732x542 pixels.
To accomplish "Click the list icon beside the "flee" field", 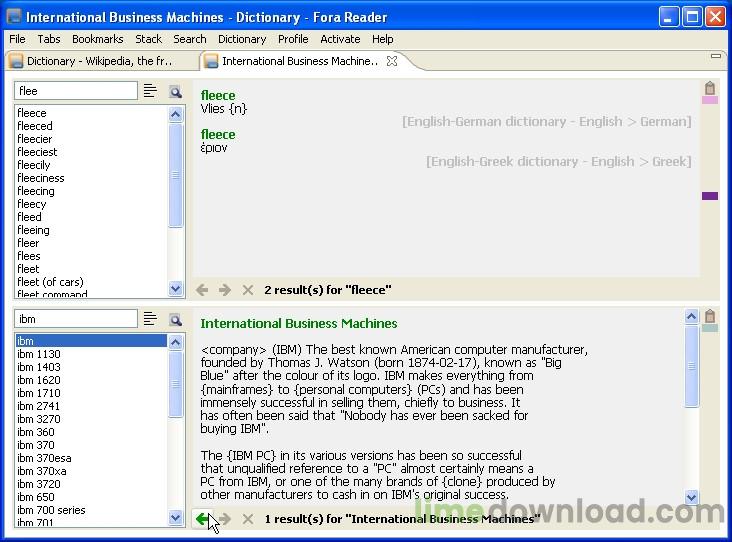I will (x=150, y=91).
